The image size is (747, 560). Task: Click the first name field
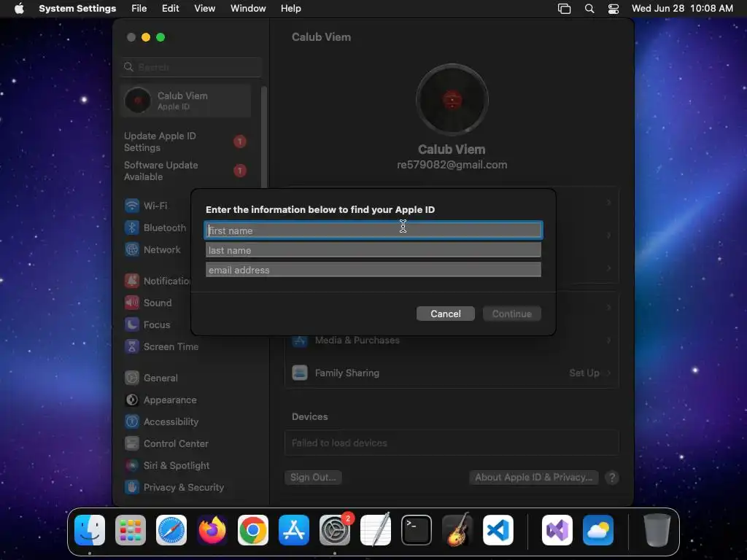(373, 230)
